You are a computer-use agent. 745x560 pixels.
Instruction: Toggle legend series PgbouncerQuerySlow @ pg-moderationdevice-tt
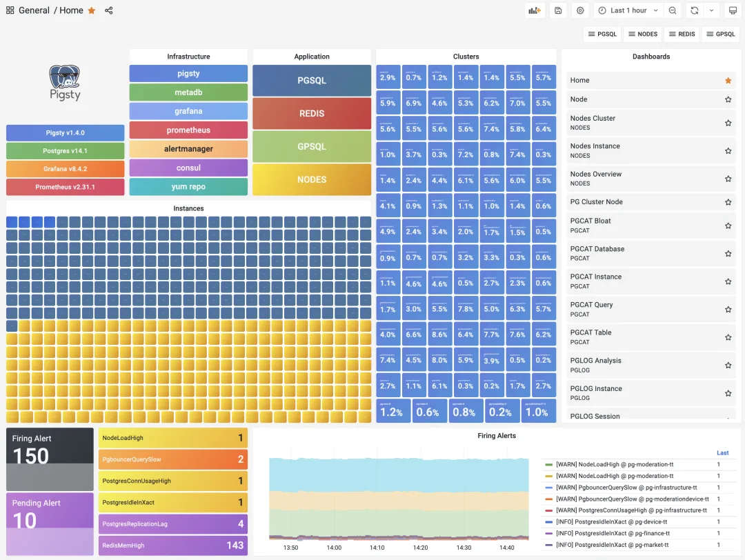632,499
